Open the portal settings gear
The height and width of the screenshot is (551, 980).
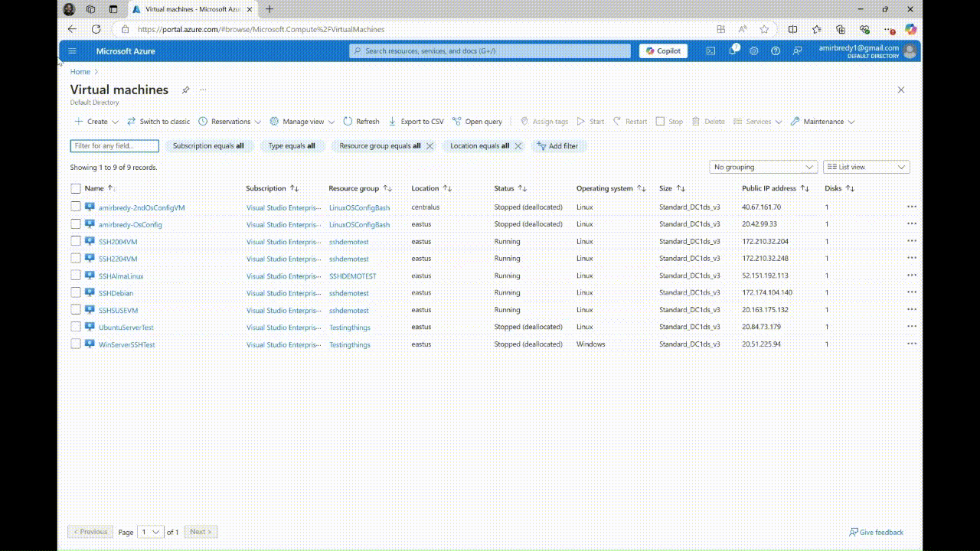click(753, 51)
